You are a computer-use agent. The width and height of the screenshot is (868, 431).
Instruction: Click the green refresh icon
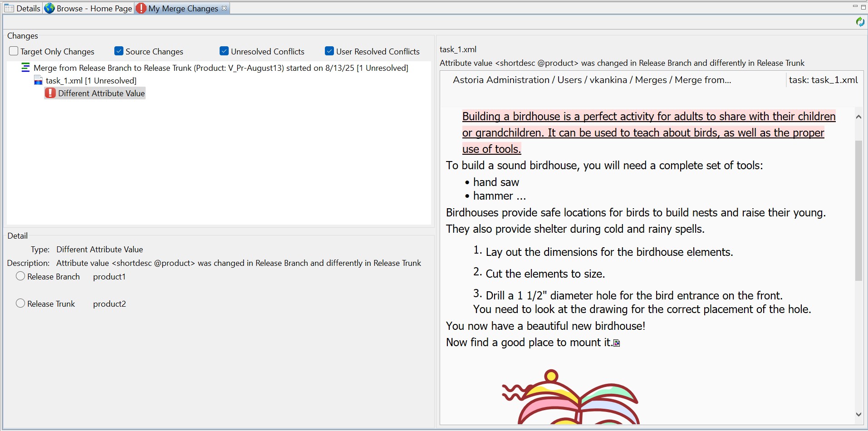[x=860, y=22]
